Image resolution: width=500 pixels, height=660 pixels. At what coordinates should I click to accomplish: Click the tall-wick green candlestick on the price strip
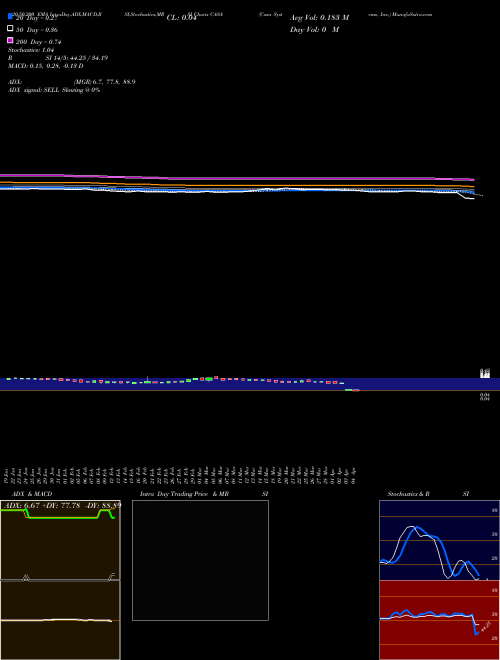pyautogui.click(x=147, y=380)
